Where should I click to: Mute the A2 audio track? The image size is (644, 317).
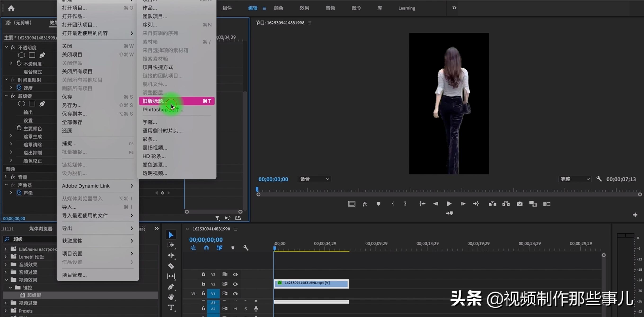(235, 308)
